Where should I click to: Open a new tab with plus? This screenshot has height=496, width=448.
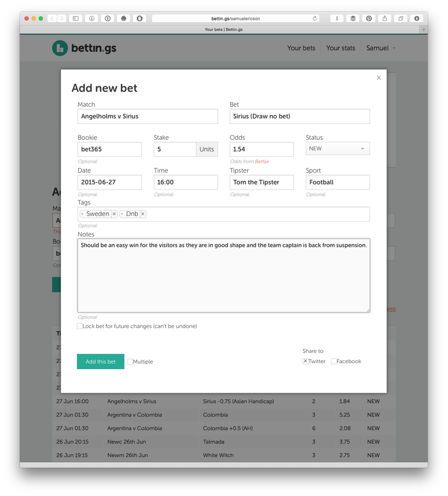[423, 29]
